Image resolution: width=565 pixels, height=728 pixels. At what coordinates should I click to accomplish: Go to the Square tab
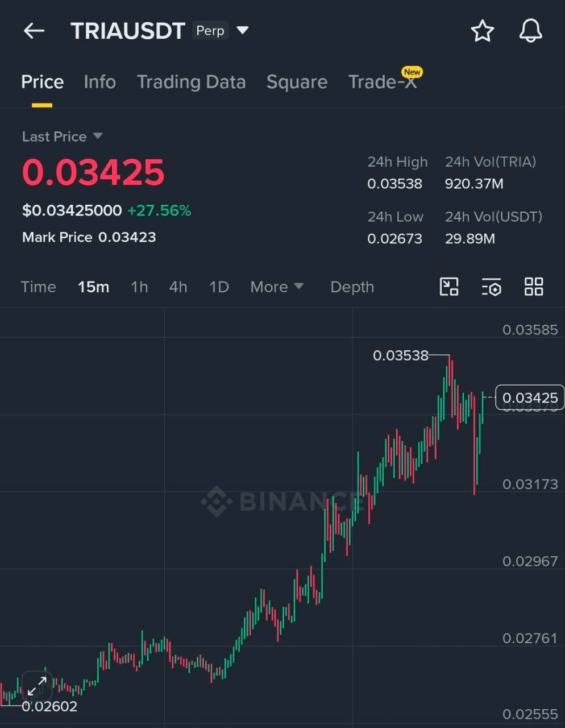click(297, 82)
